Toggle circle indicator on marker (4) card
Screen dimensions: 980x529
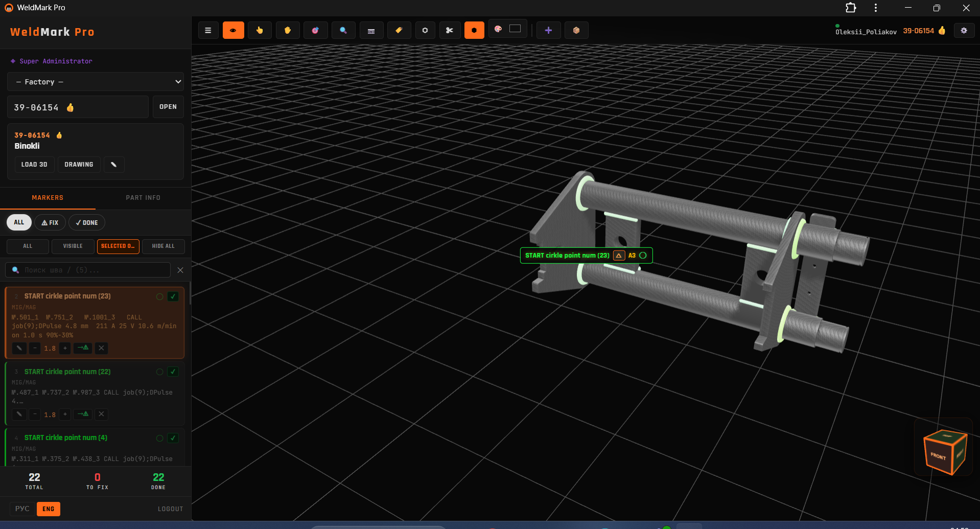coord(160,438)
